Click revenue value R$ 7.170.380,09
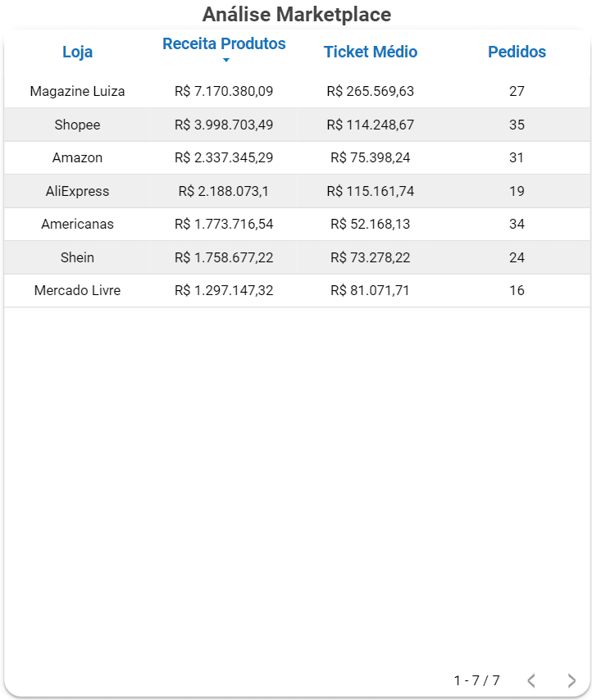Screen dimensions: 592x700 (x=224, y=92)
